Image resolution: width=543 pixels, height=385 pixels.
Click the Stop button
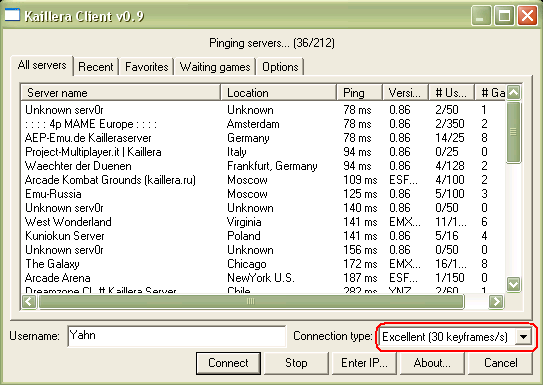(x=296, y=363)
